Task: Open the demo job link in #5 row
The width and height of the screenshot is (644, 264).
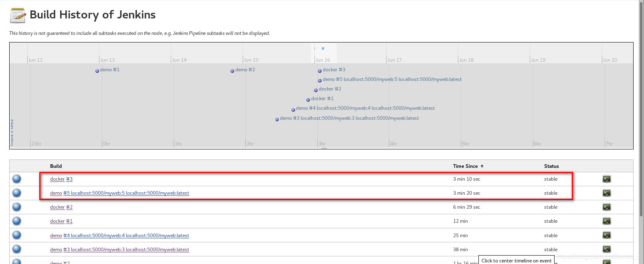Action: pos(56,193)
